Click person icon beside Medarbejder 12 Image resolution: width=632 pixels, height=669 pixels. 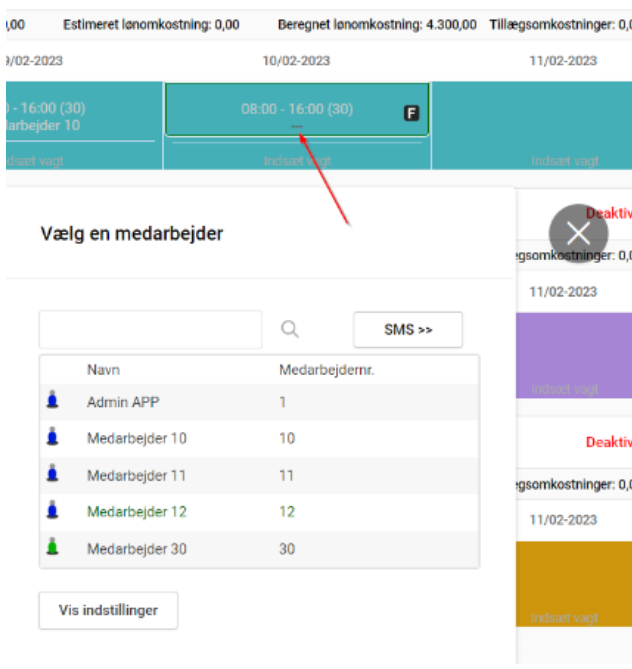pyautogui.click(x=52, y=511)
